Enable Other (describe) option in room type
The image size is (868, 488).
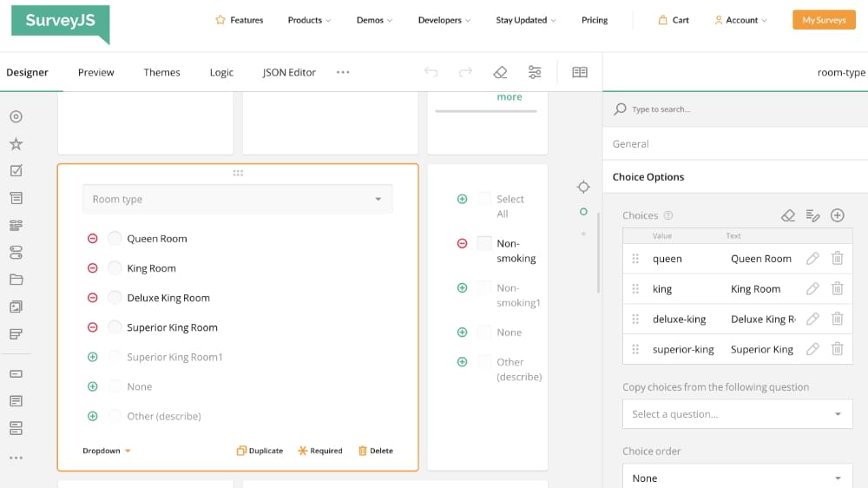tap(93, 416)
